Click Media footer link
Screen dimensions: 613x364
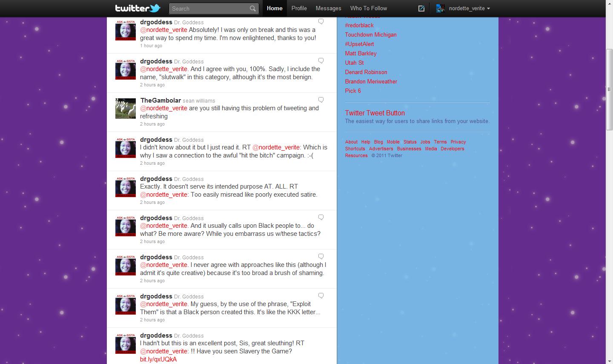click(x=431, y=149)
